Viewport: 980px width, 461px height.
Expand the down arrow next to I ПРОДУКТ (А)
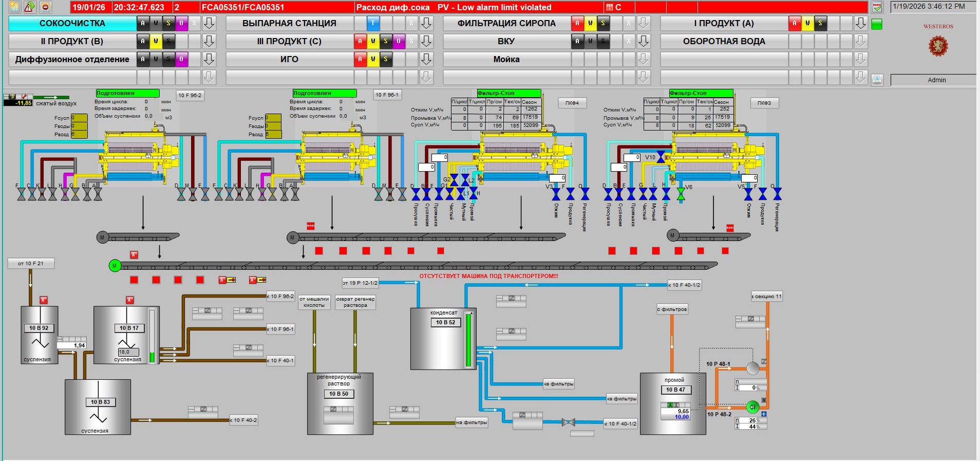pyautogui.click(x=860, y=23)
